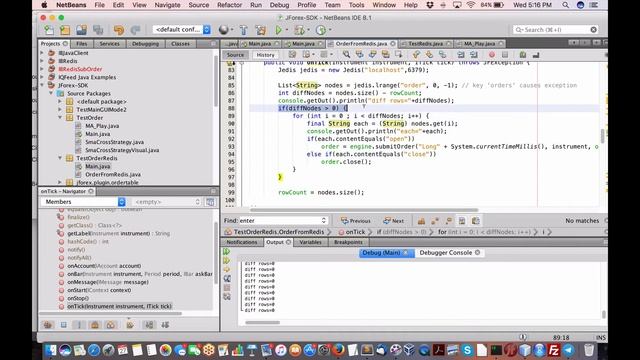Screen dimensions: 640x360
Task: Collapse the TestOrderRedis package node
Action: (60, 158)
